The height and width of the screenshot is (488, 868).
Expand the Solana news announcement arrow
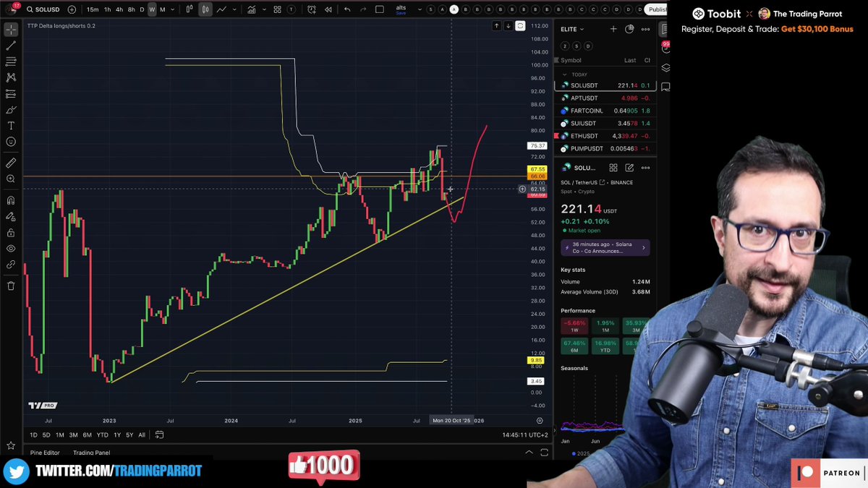click(644, 248)
